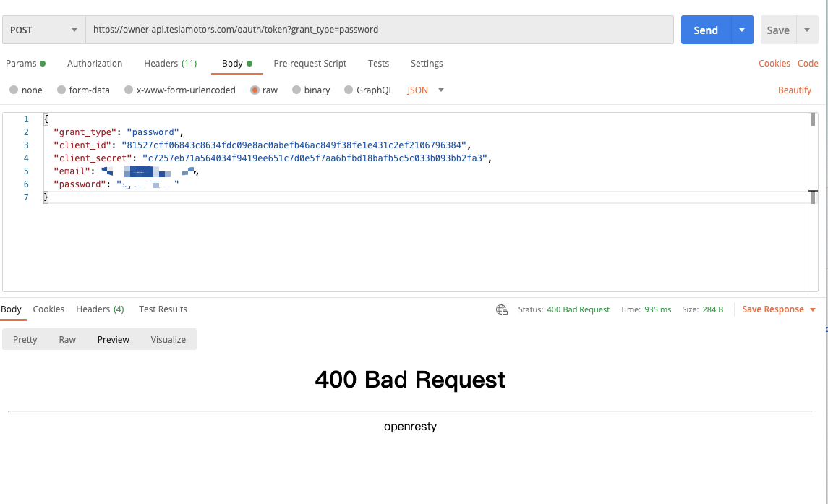This screenshot has height=504, width=828.
Task: Click the Beautify option to format JSON
Action: tap(794, 90)
